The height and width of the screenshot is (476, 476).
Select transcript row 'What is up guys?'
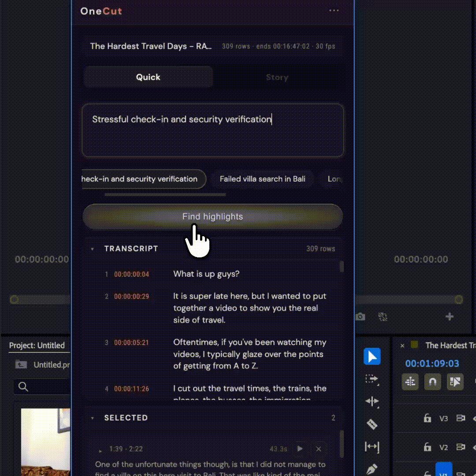click(206, 274)
